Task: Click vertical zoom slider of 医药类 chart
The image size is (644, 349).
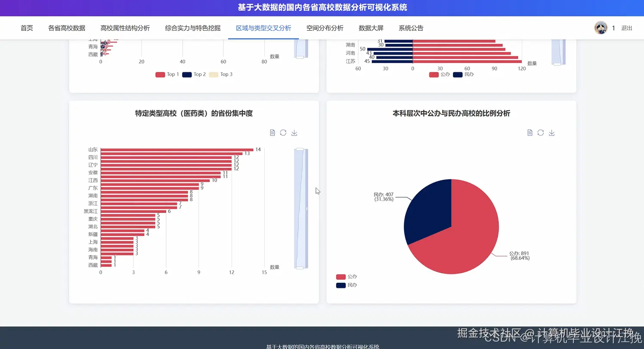Action: click(300, 209)
